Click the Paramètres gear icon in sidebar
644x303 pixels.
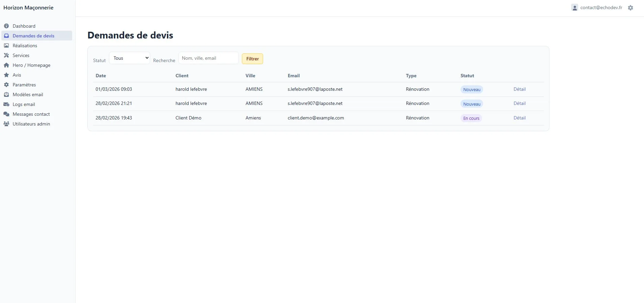(x=6, y=85)
